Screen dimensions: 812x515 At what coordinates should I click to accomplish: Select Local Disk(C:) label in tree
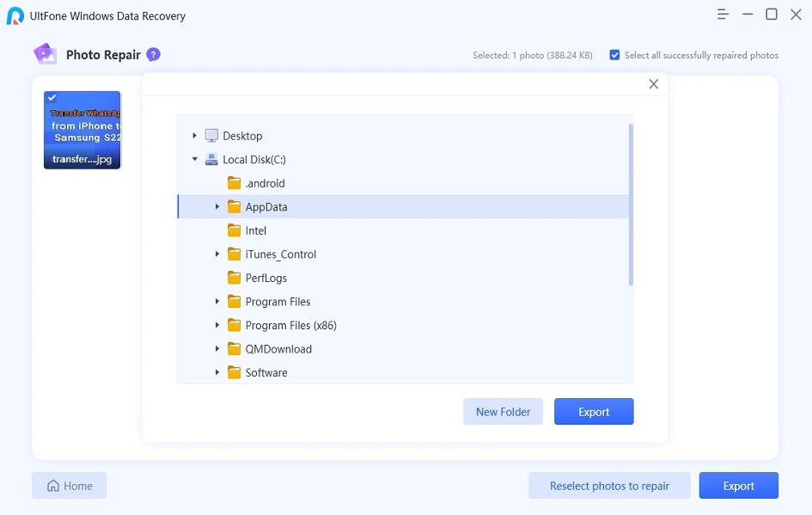(x=254, y=160)
